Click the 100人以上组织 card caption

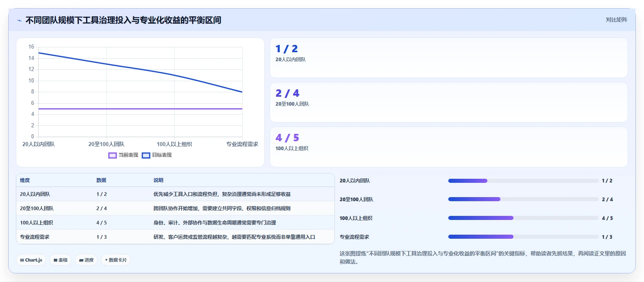[292, 149]
